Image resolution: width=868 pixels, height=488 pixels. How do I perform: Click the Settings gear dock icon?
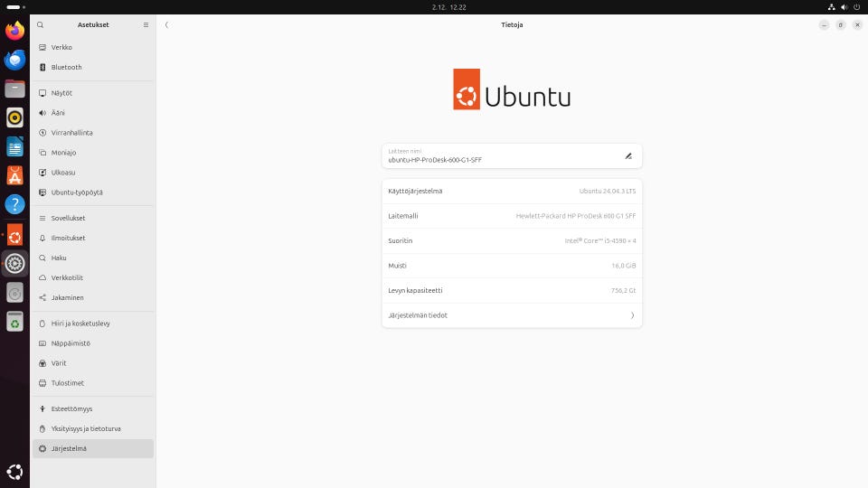pyautogui.click(x=15, y=264)
